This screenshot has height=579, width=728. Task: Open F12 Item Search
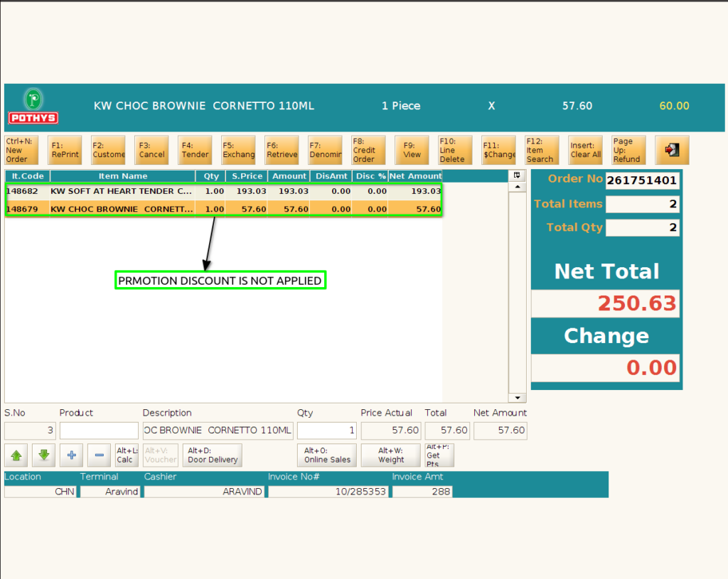point(542,150)
